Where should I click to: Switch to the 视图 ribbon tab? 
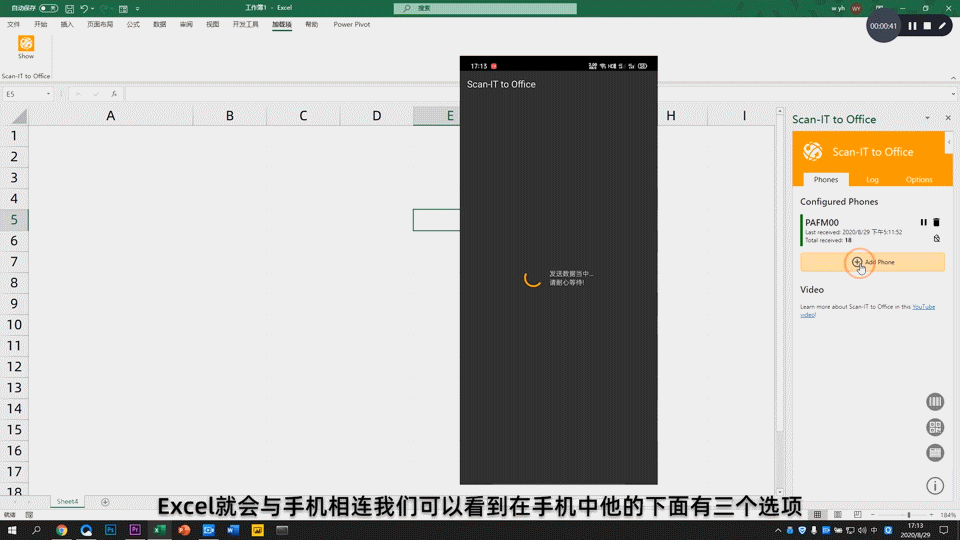pyautogui.click(x=212, y=24)
